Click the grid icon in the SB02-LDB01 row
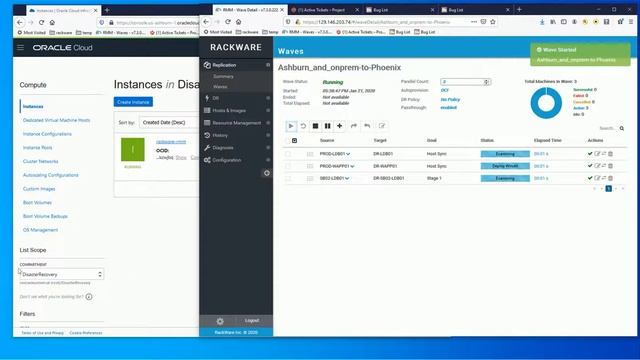 pyautogui.click(x=310, y=178)
